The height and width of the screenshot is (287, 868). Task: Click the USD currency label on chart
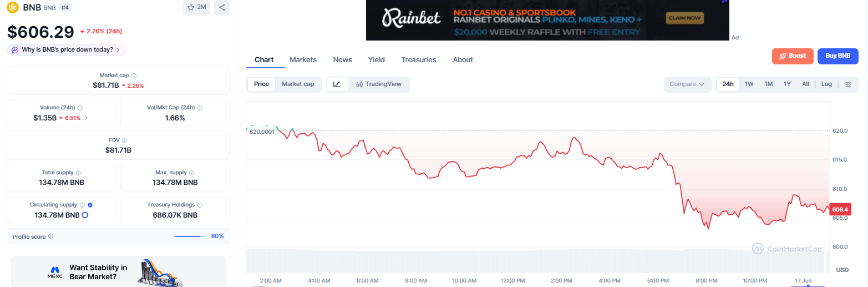(842, 270)
